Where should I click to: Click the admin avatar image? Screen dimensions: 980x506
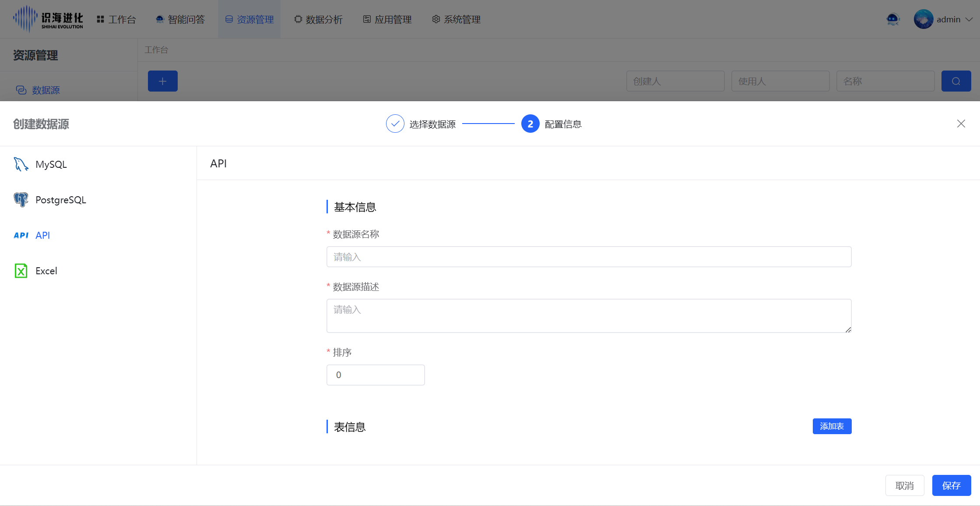pyautogui.click(x=924, y=19)
